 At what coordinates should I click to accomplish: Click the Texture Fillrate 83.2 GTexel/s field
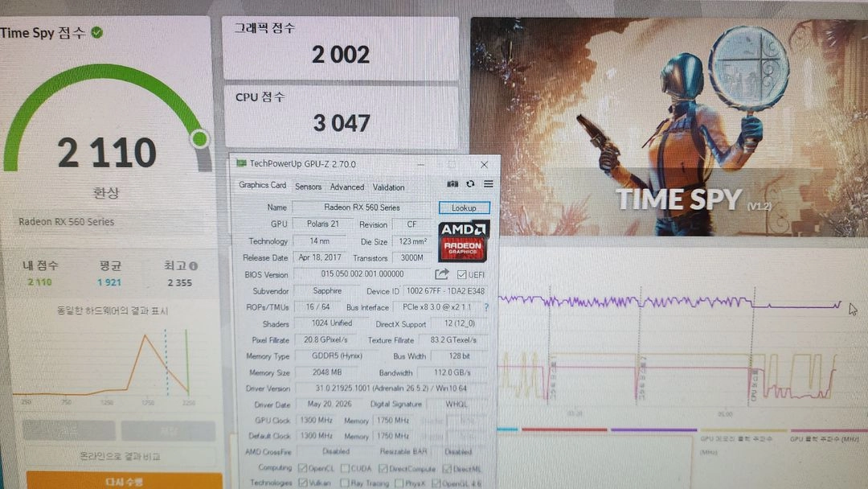(453, 339)
